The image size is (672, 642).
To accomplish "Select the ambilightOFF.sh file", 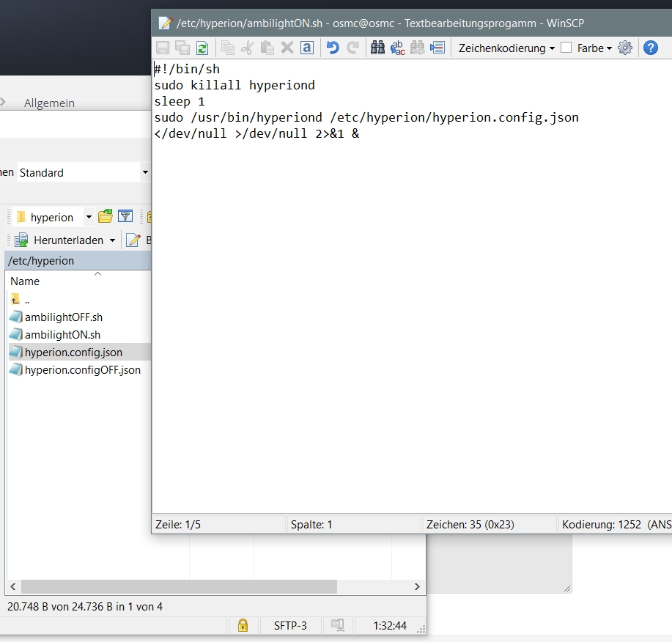I will point(64,317).
